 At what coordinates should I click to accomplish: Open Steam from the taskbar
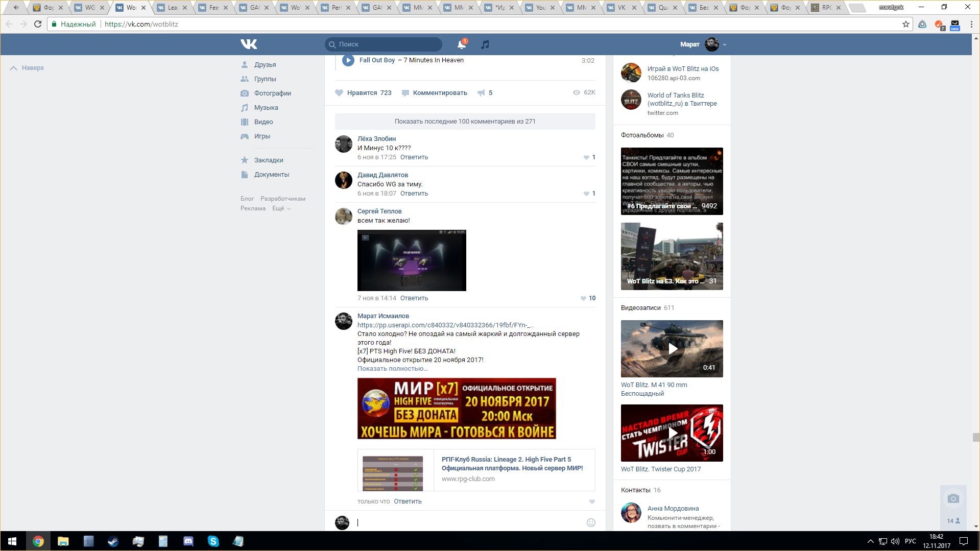113,541
